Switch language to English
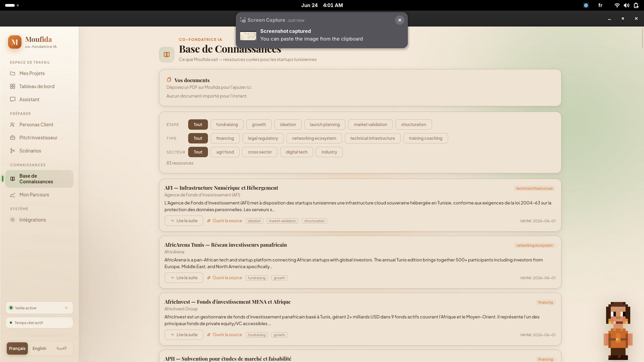The image size is (644, 362). point(39,349)
